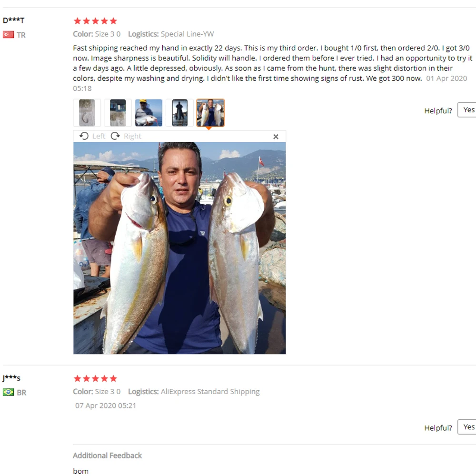Image resolution: width=476 pixels, height=476 pixels.
Task: Click the star rating of J***s's review
Action: click(x=95, y=378)
